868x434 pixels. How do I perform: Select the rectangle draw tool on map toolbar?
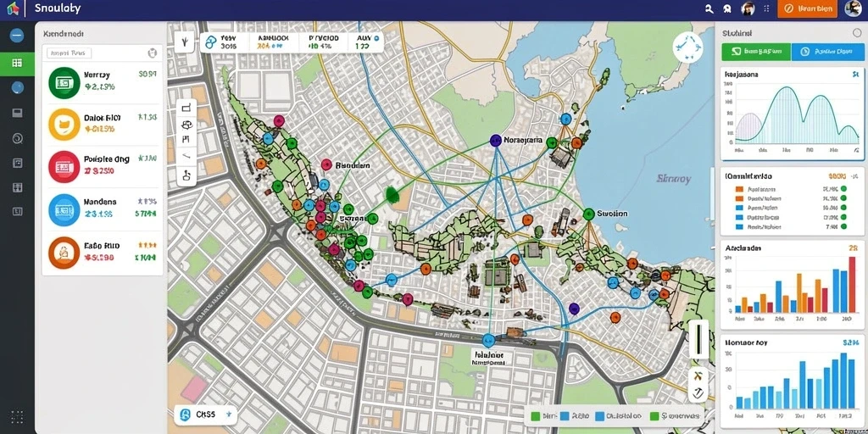186,108
